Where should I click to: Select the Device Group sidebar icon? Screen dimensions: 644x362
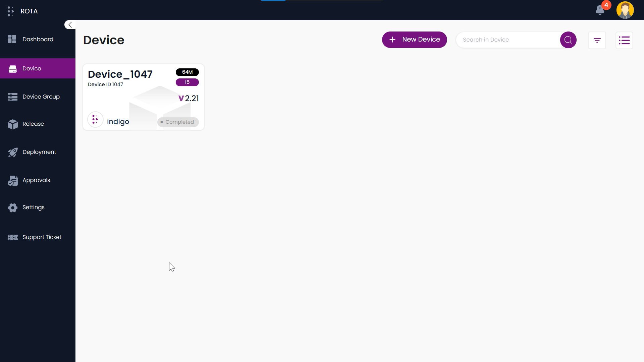12,96
